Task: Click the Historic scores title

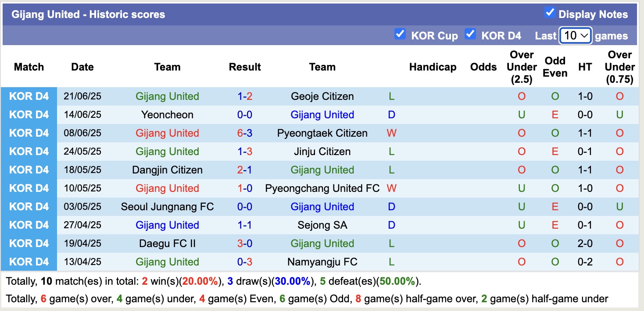Action: click(88, 14)
